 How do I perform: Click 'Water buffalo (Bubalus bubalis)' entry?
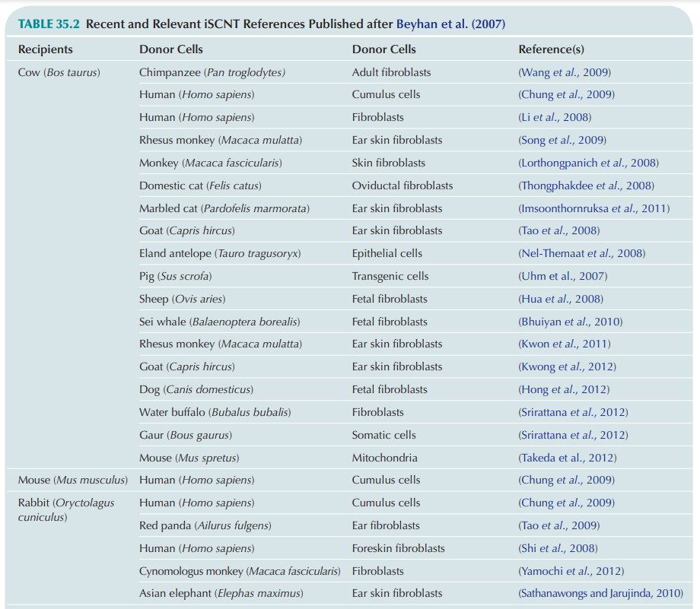[215, 412]
